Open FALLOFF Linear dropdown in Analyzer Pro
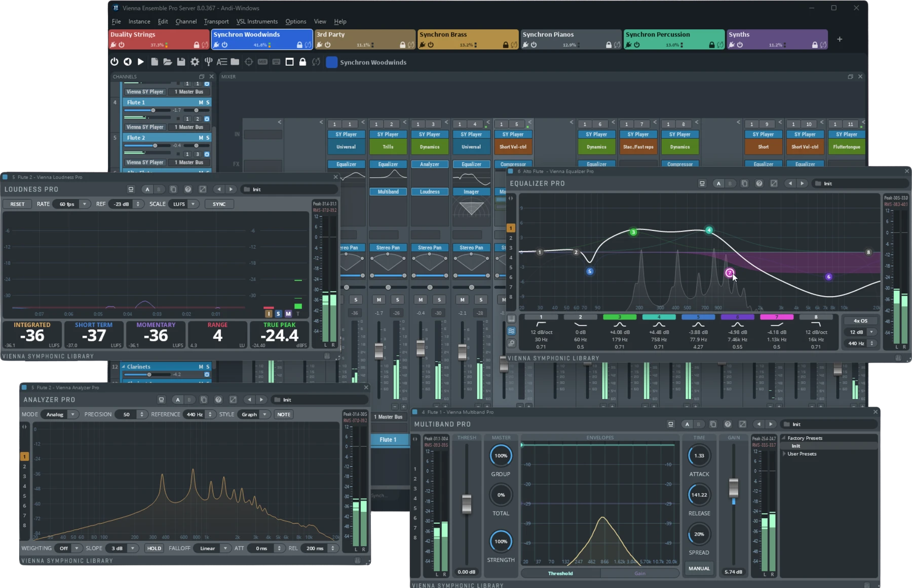912x588 pixels. (x=211, y=548)
